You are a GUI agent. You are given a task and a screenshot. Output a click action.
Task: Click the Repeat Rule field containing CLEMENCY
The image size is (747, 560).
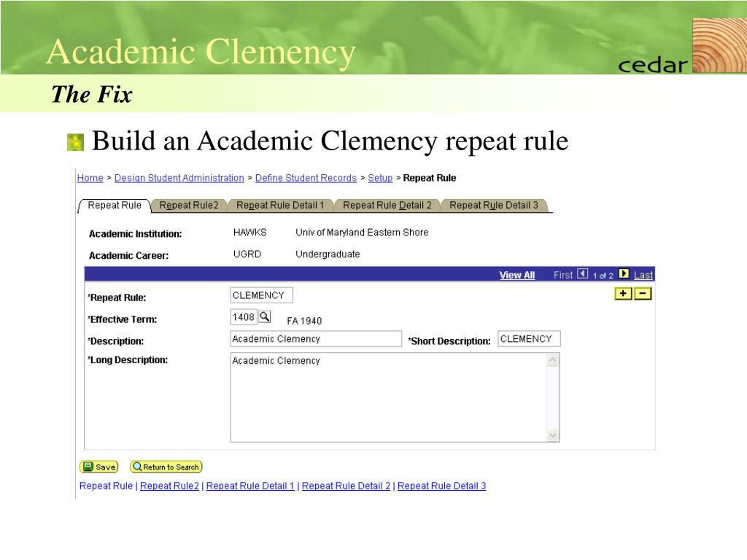262,295
